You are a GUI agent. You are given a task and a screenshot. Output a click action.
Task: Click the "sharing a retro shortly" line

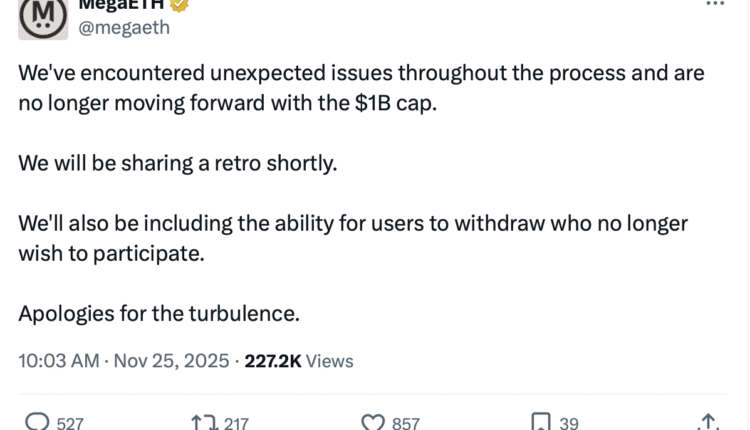click(x=178, y=163)
